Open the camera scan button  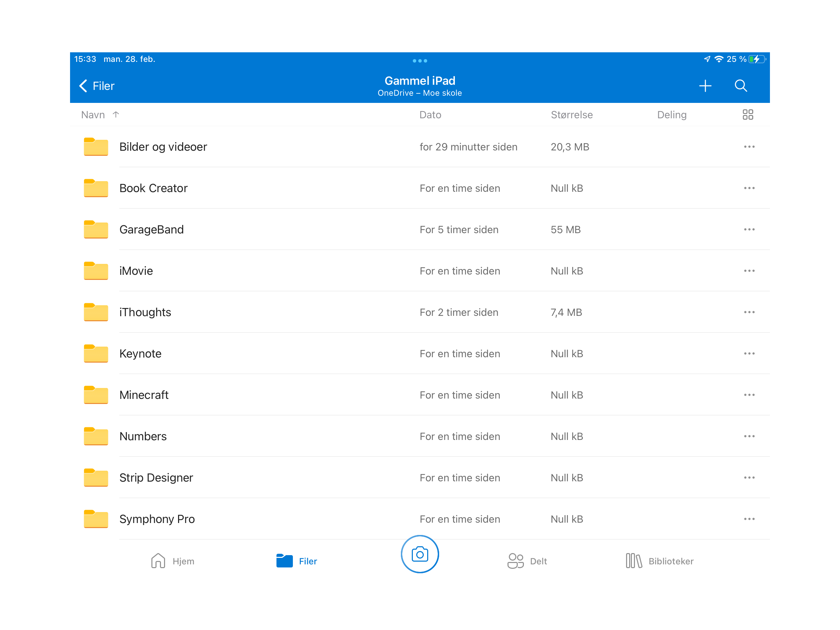pyautogui.click(x=420, y=554)
